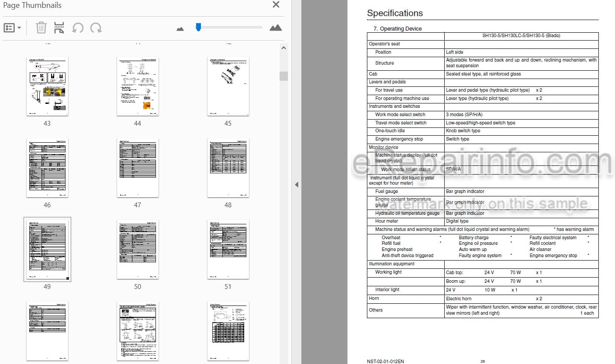Reduce thumbnail size with small mountain icon

tap(180, 29)
